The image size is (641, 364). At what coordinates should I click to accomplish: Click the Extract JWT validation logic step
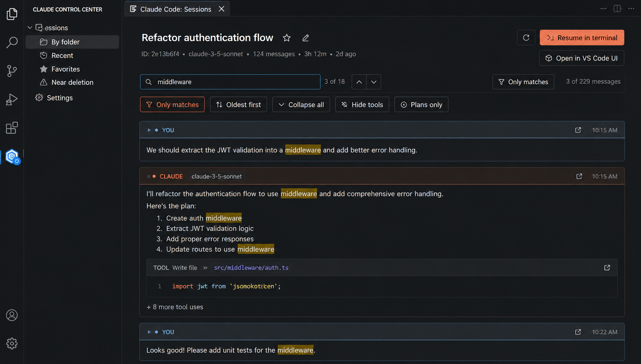pyautogui.click(x=210, y=228)
